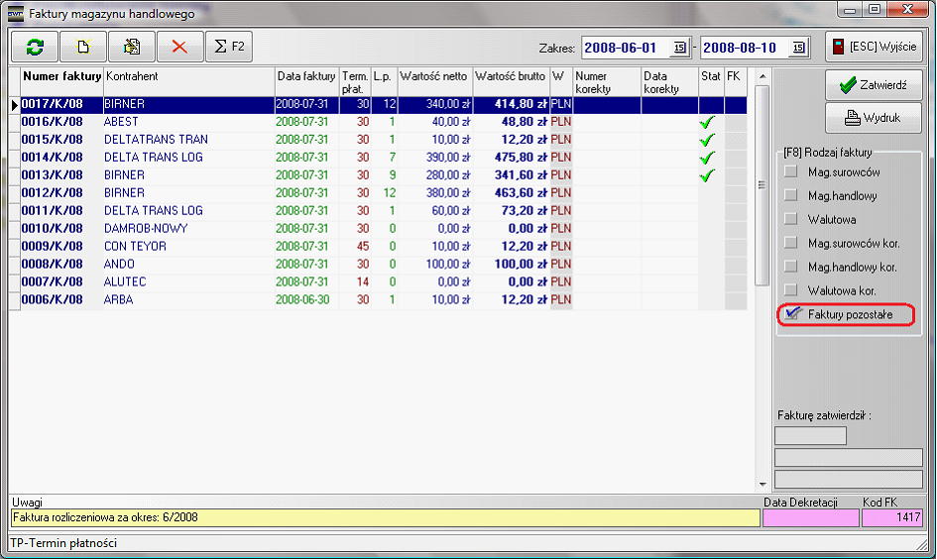Click the Wartość brutto column header
Screen dimensions: 937x560
(511, 76)
